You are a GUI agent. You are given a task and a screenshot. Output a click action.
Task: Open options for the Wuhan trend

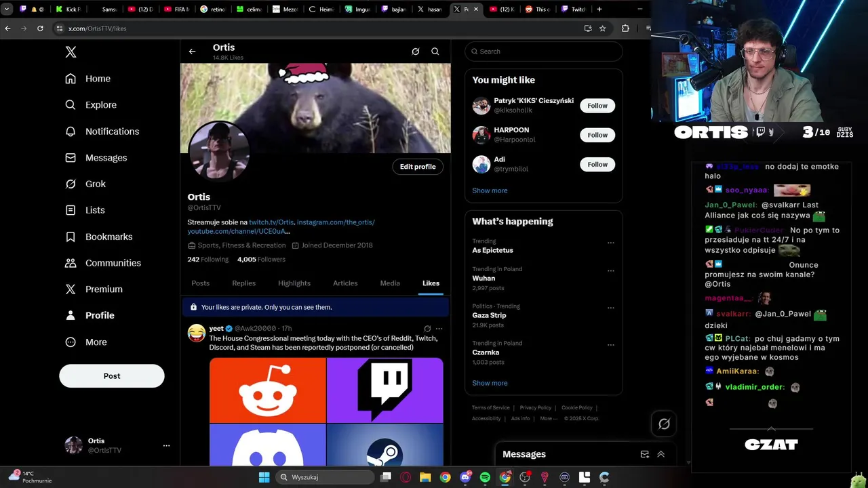[x=611, y=270]
